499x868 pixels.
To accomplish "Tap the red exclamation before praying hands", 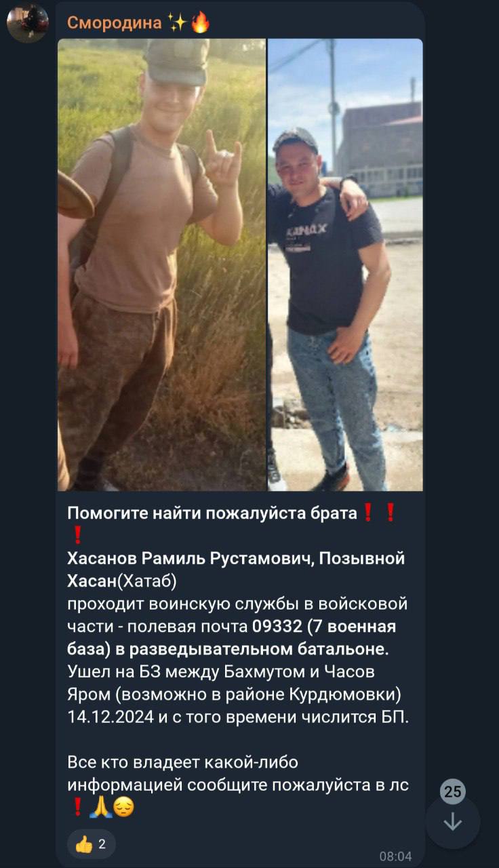I will click(x=77, y=808).
